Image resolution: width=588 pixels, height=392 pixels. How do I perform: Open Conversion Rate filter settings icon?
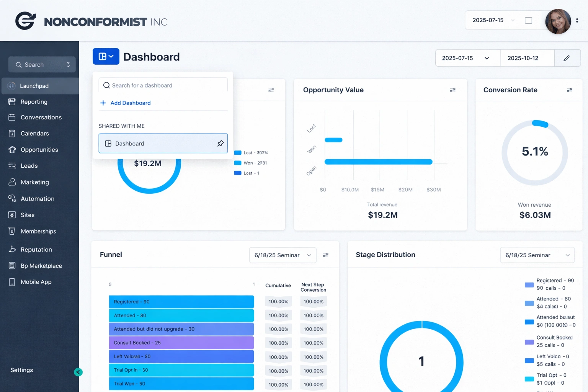[569, 90]
